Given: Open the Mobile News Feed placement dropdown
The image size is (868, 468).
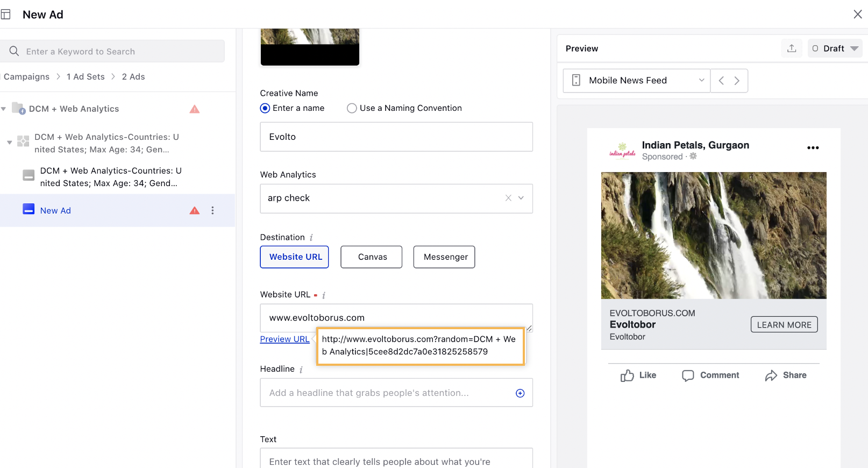Looking at the screenshot, I should [x=637, y=81].
